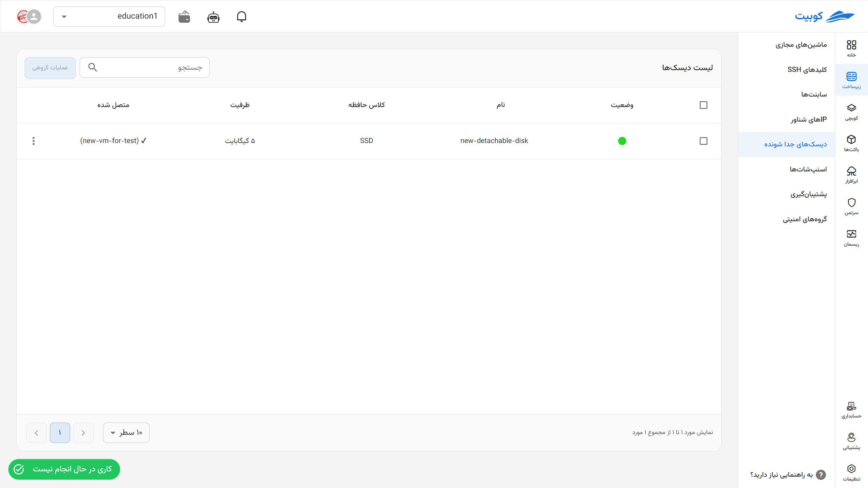Open اسنپ‌شات‌ها menu item
Image resolution: width=868 pixels, height=488 pixels.
pos(787,169)
